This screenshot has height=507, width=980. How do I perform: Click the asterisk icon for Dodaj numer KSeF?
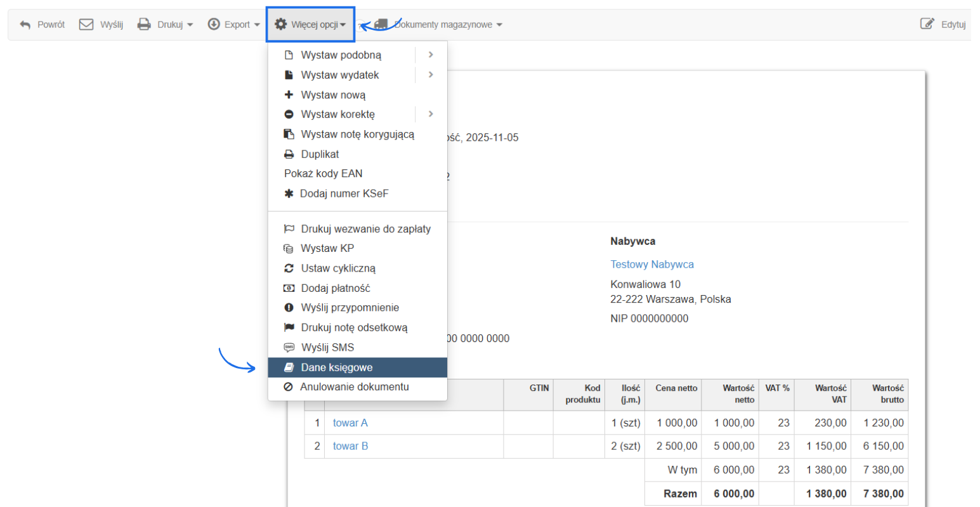pos(289,194)
